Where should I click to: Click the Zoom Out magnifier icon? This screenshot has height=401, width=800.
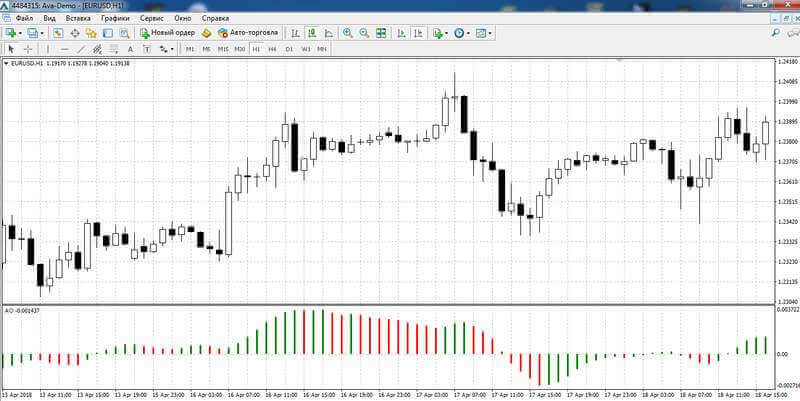click(x=364, y=33)
